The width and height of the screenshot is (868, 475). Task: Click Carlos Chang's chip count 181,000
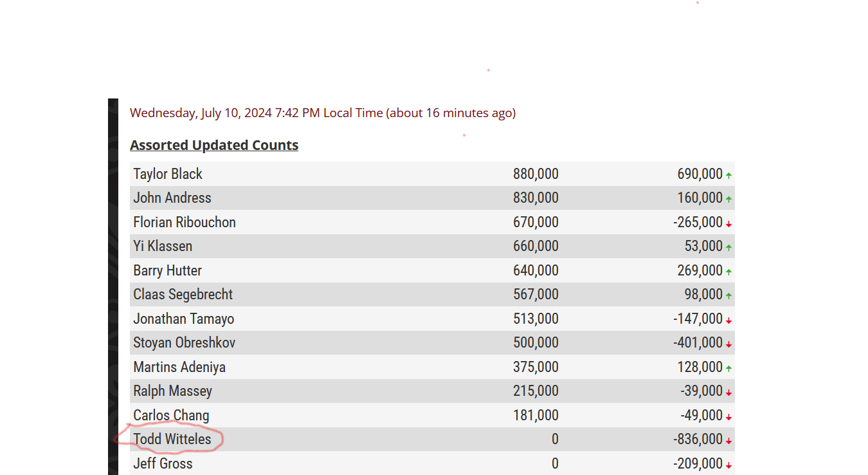pyautogui.click(x=536, y=415)
